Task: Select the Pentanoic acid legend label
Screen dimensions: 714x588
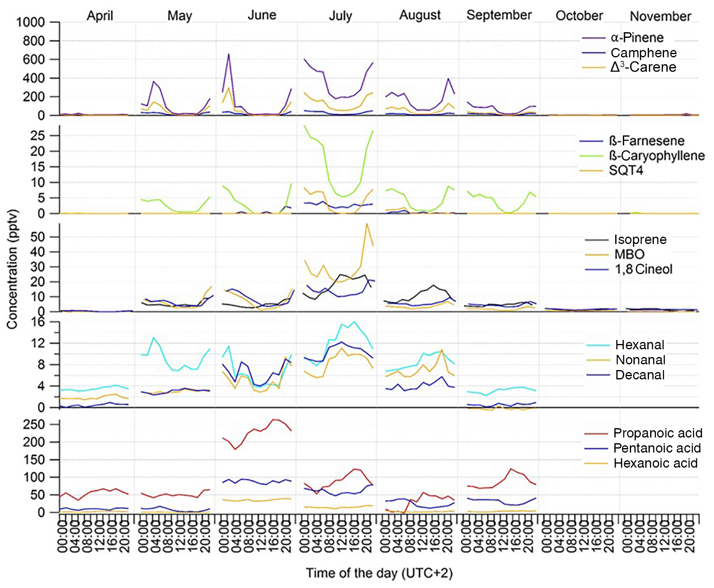Action: pyautogui.click(x=657, y=448)
